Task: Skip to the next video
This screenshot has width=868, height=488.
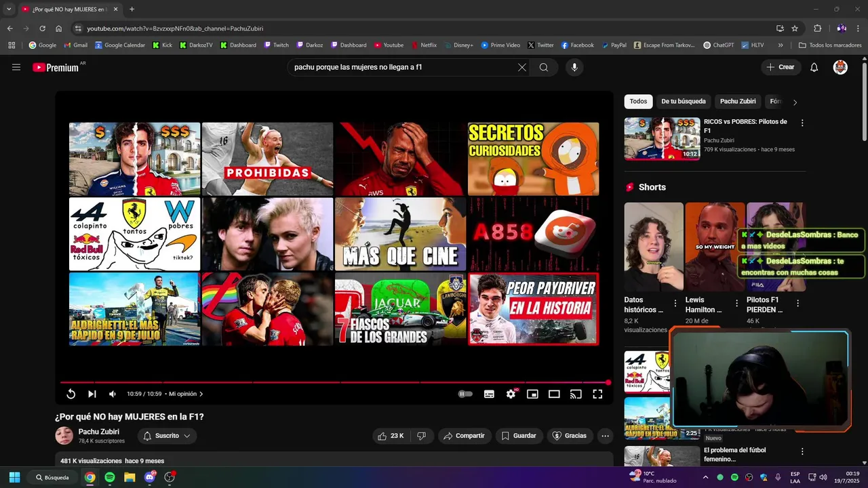Action: click(92, 394)
